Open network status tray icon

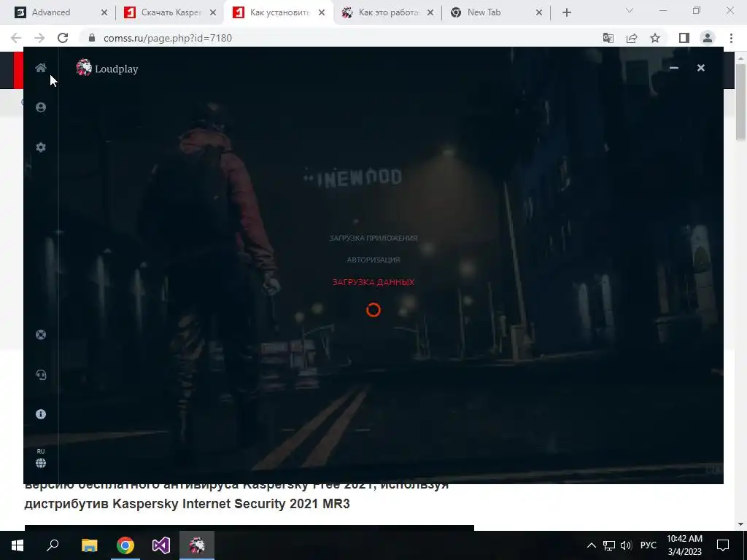click(x=609, y=545)
